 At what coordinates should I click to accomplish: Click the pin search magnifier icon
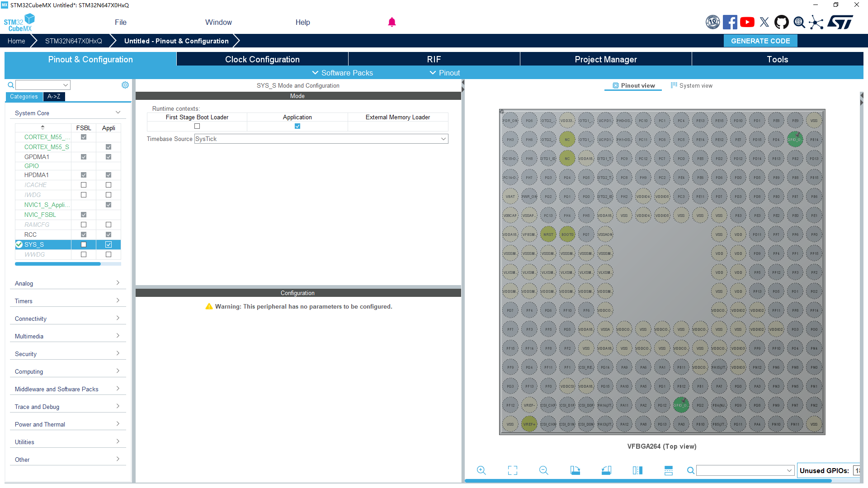coord(691,470)
